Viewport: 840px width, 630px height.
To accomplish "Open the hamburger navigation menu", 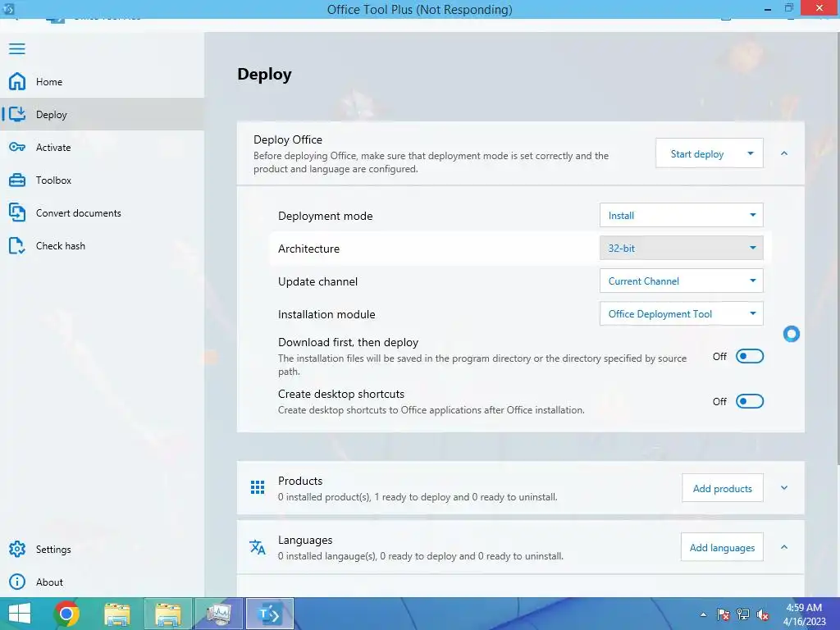I will tap(17, 48).
